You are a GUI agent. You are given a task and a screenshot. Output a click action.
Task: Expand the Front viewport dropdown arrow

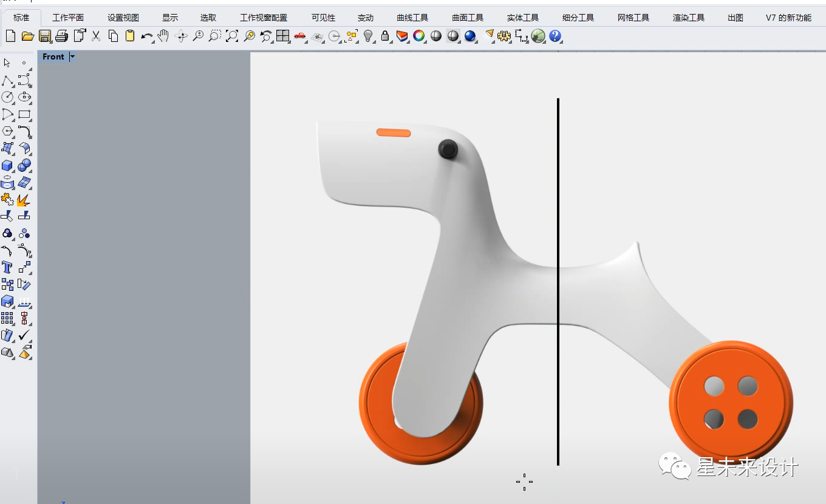(72, 56)
